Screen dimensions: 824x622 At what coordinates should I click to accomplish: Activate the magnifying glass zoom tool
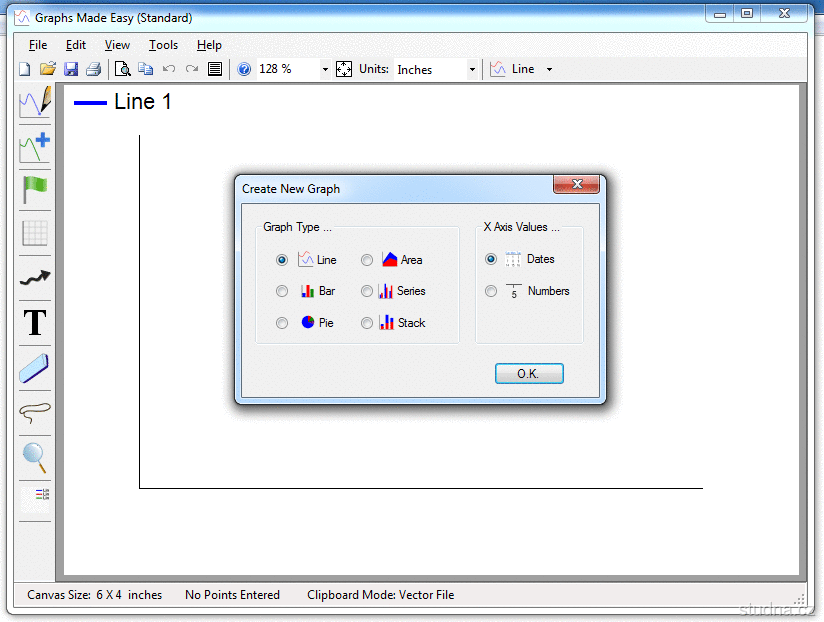[35, 458]
